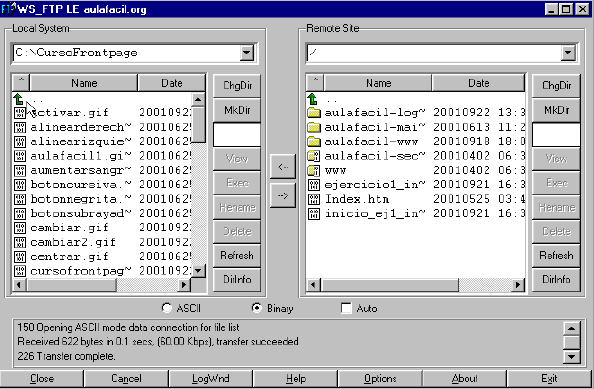The width and height of the screenshot is (594, 389).
Task: Click the botonsubrayad~ file icon
Action: pos(20,213)
